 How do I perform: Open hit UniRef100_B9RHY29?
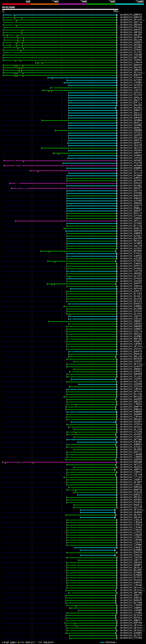(131, 17)
